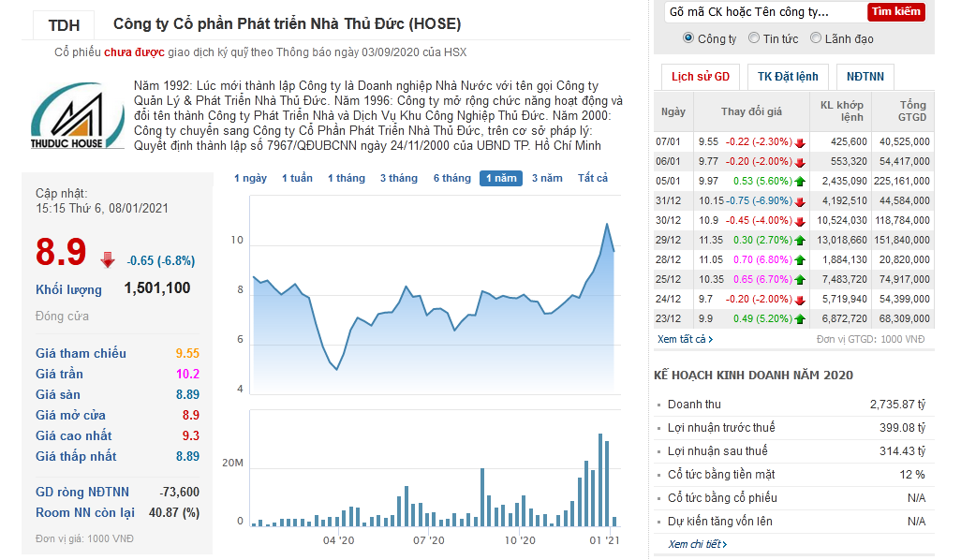Click the KẾ HOẠCH KINH DOANH NĂM 2020 heading

[753, 376]
